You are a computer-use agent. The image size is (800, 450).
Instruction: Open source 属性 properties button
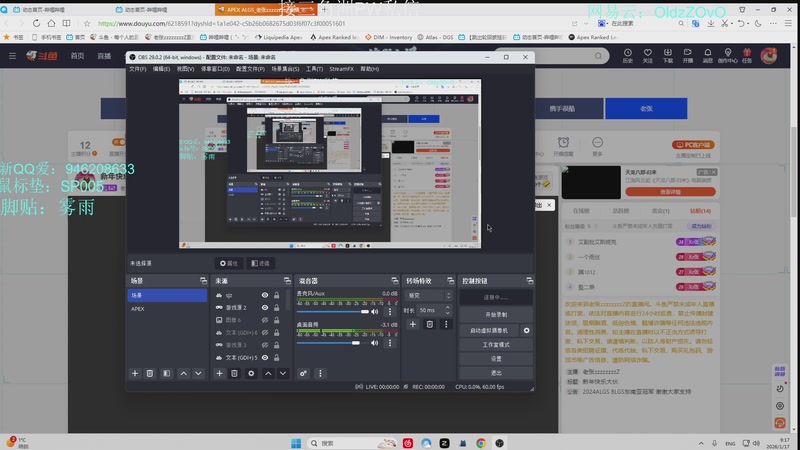pos(229,263)
